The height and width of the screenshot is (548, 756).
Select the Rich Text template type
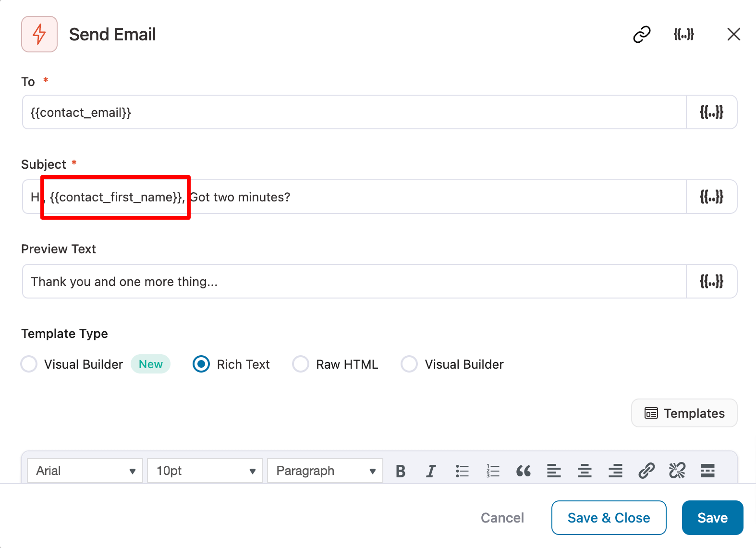click(201, 364)
